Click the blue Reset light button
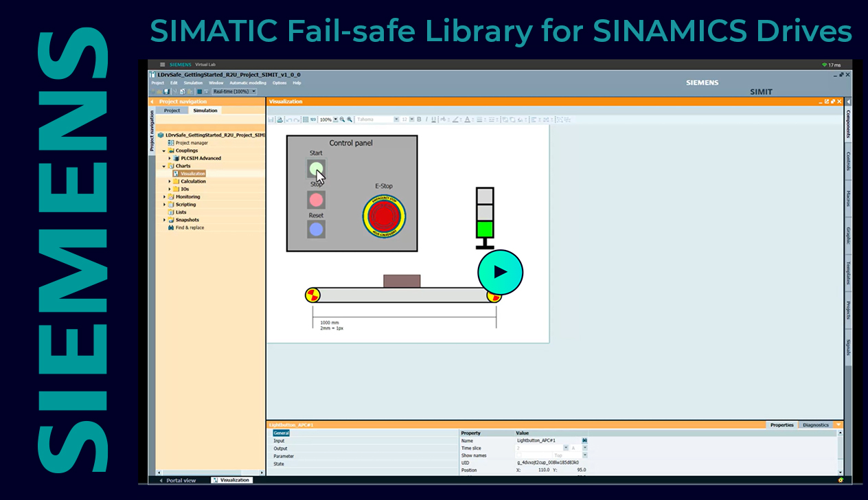This screenshot has width=868, height=500. 316,229
